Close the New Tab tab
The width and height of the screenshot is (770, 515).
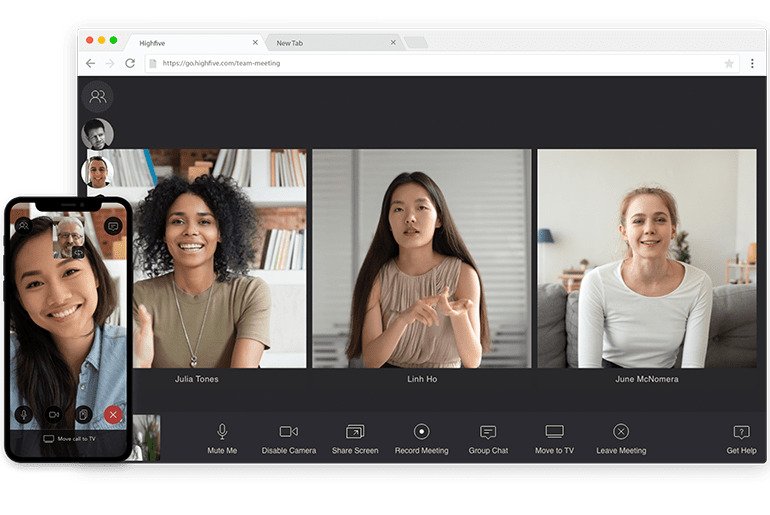point(393,43)
